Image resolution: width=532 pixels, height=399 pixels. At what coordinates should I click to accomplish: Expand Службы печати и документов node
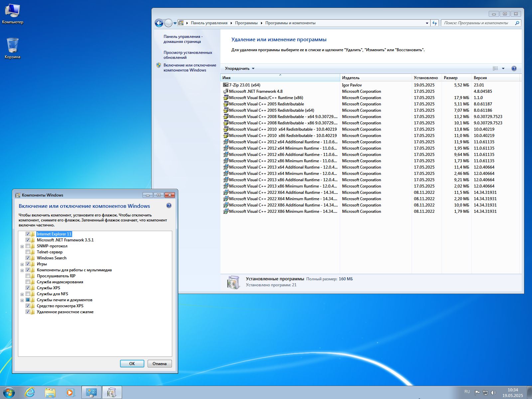tap(22, 300)
